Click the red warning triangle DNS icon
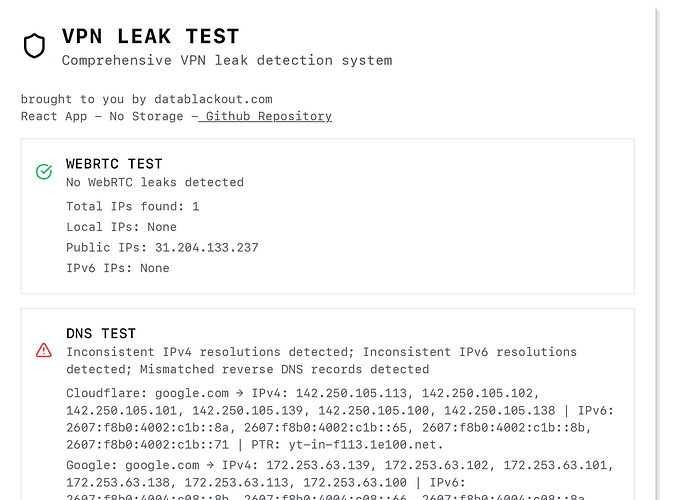The width and height of the screenshot is (690, 500). pos(44,351)
